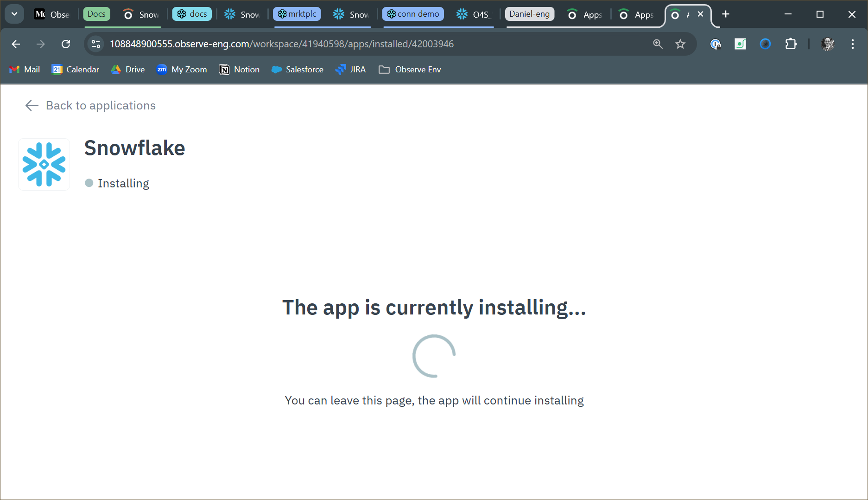
Task: Open the Notion bookmark
Action: (x=239, y=70)
